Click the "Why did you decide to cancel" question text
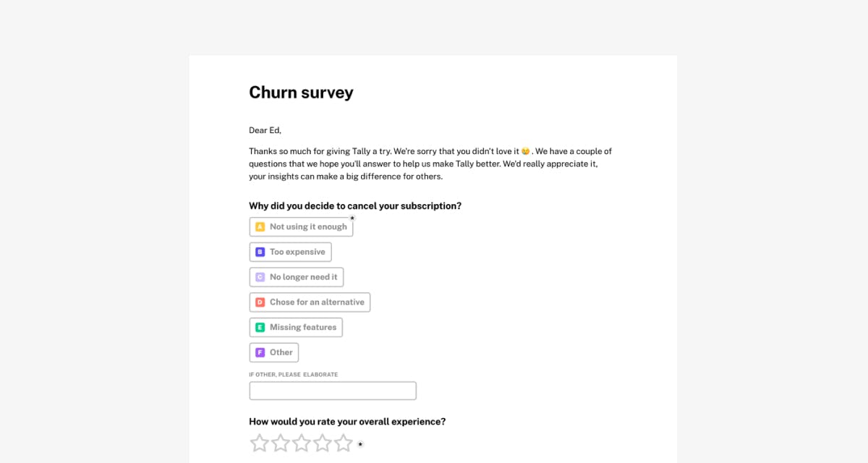This screenshot has height=463, width=868. [x=354, y=205]
